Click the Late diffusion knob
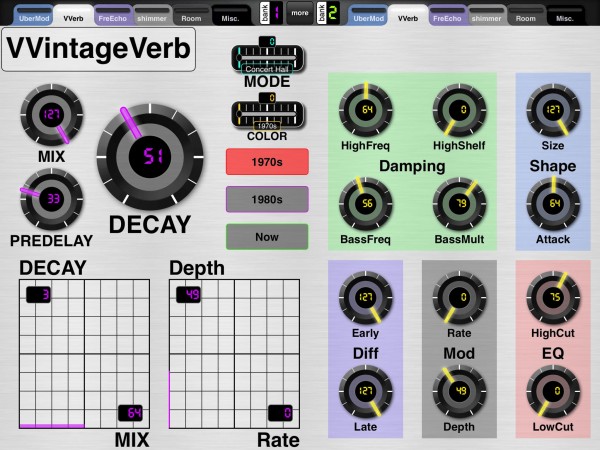The width and height of the screenshot is (600, 450). [366, 391]
